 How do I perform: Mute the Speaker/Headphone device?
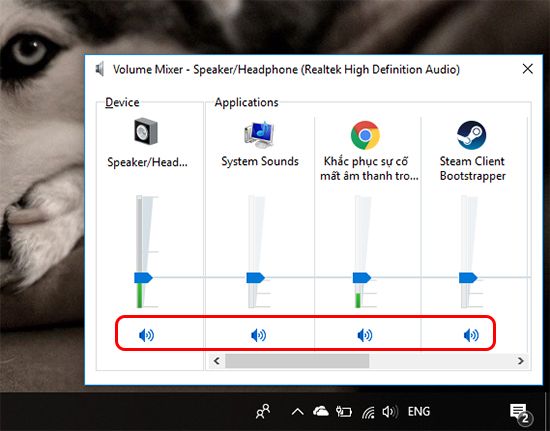146,335
